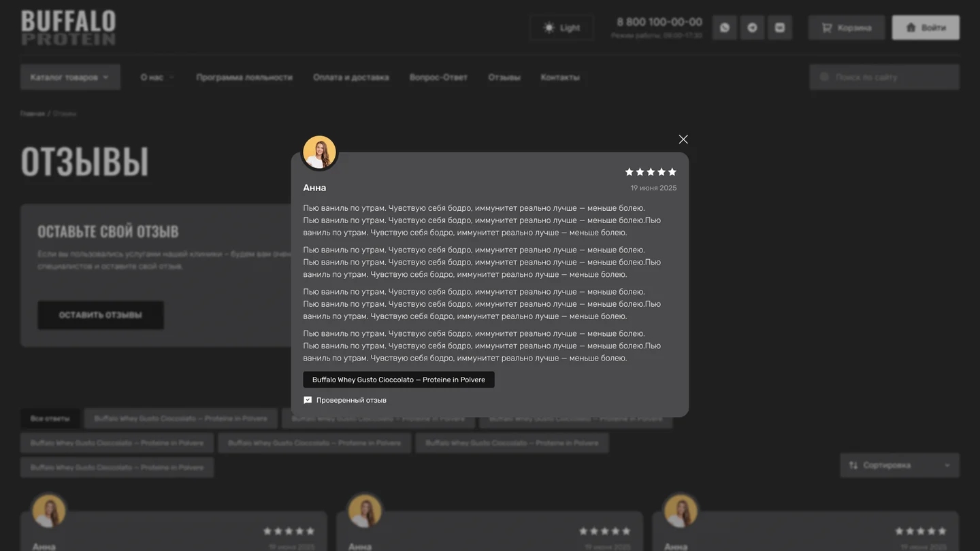Go to Главная via the breadcrumb

(32, 114)
